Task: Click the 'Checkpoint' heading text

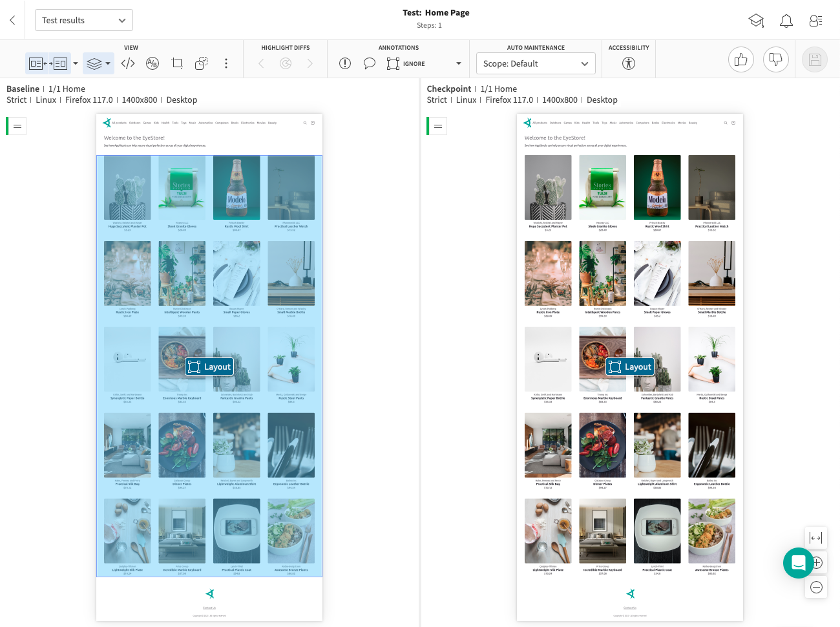Action: (x=449, y=89)
